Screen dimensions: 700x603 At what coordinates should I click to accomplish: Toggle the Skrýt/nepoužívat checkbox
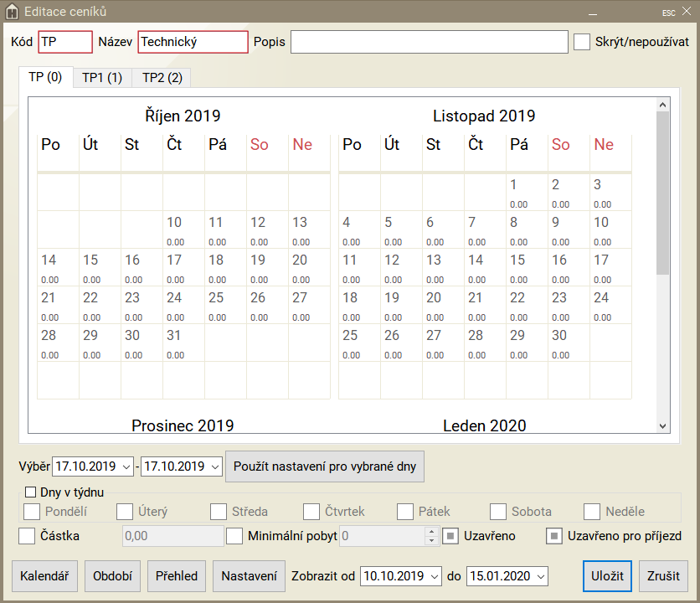pyautogui.click(x=582, y=42)
